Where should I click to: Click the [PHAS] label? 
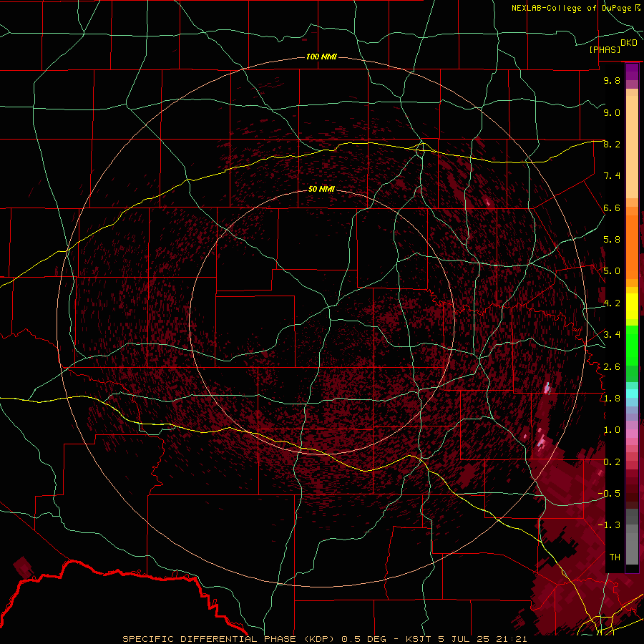[605, 49]
